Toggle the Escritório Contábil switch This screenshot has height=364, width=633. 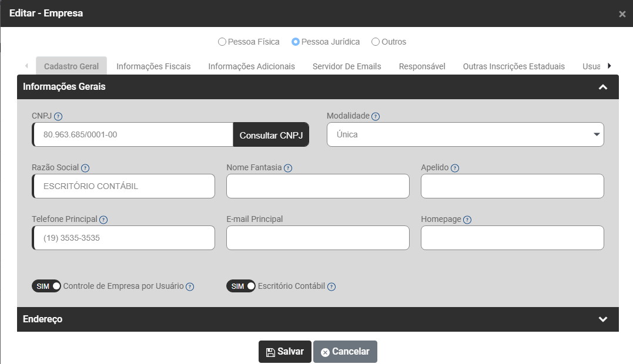coord(241,286)
